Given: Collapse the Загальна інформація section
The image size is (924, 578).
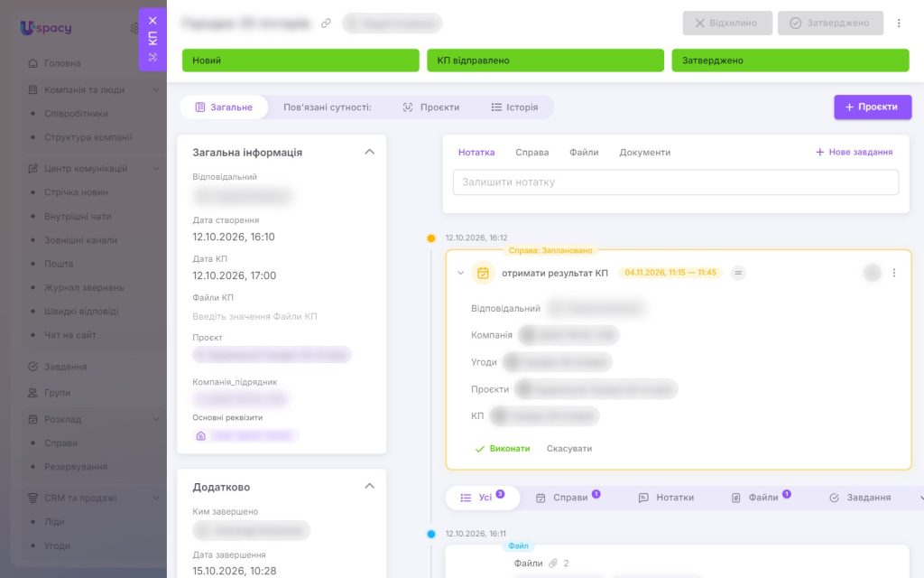Looking at the screenshot, I should point(369,152).
